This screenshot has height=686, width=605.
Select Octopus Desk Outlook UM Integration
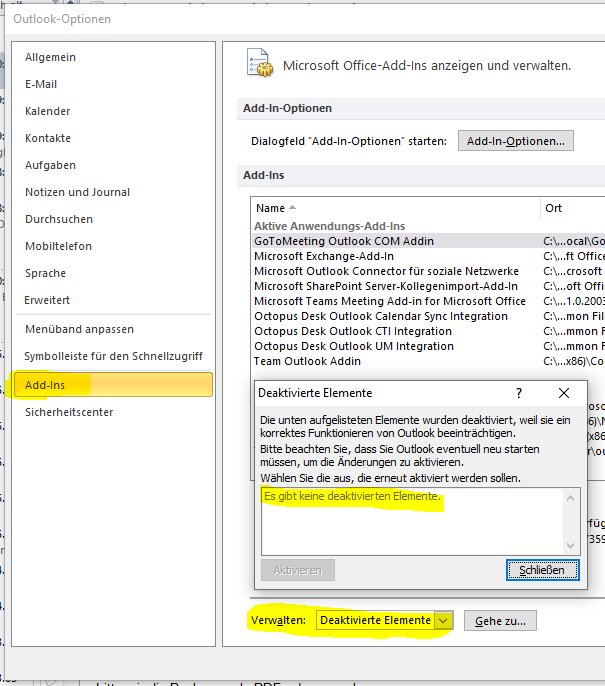429,346
